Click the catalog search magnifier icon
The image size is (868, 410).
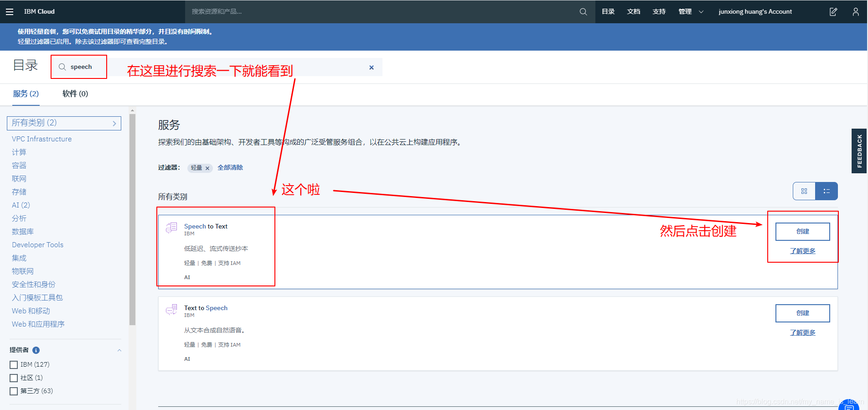click(x=62, y=67)
